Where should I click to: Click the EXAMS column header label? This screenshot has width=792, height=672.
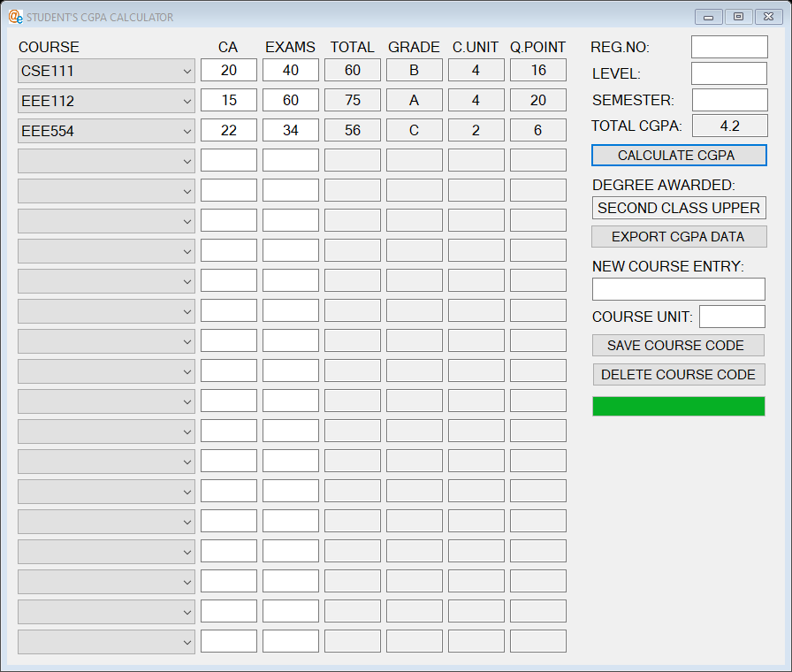point(291,47)
